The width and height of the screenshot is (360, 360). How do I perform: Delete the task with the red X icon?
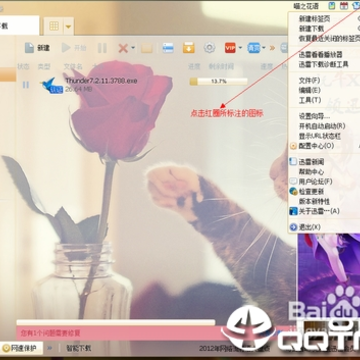(x=123, y=48)
